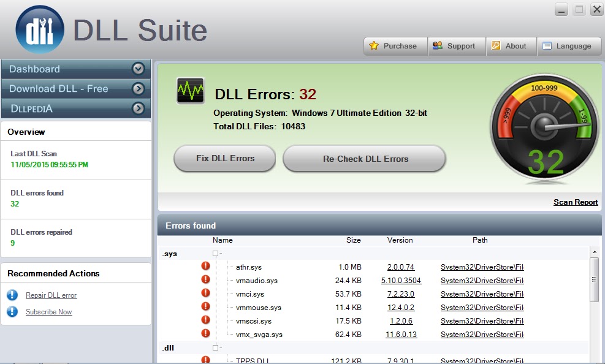Minimize the DLL Suite window
Screen dimensions: 605x364
[561, 10]
